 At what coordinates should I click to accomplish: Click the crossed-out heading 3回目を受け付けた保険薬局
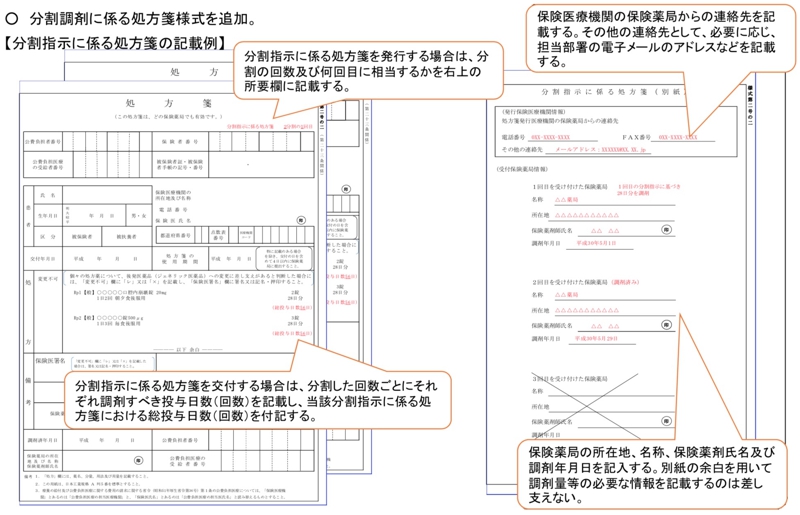(569, 379)
